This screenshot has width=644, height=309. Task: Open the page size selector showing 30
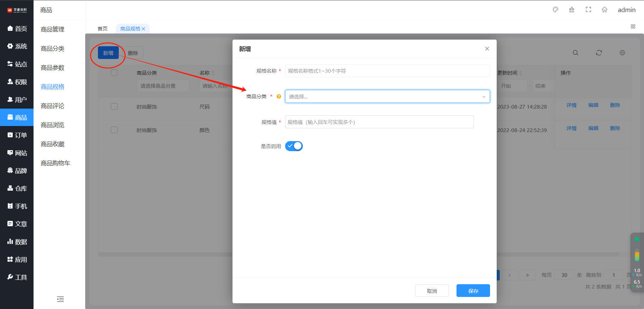[x=564, y=275]
